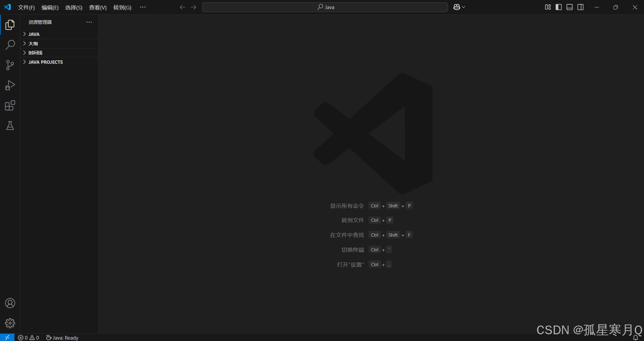
Task: Expand the 大纲 outline section
Action: (59, 44)
